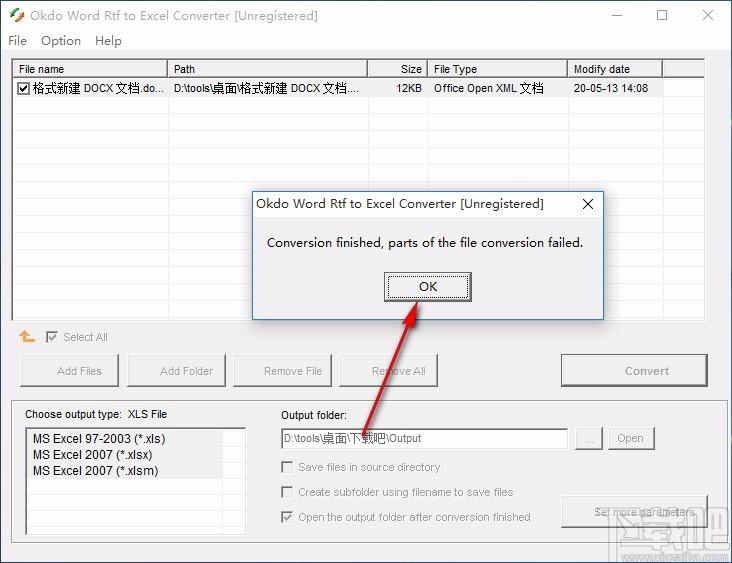Close the main Okdo converter window
Screen dimensions: 732x563
708,15
